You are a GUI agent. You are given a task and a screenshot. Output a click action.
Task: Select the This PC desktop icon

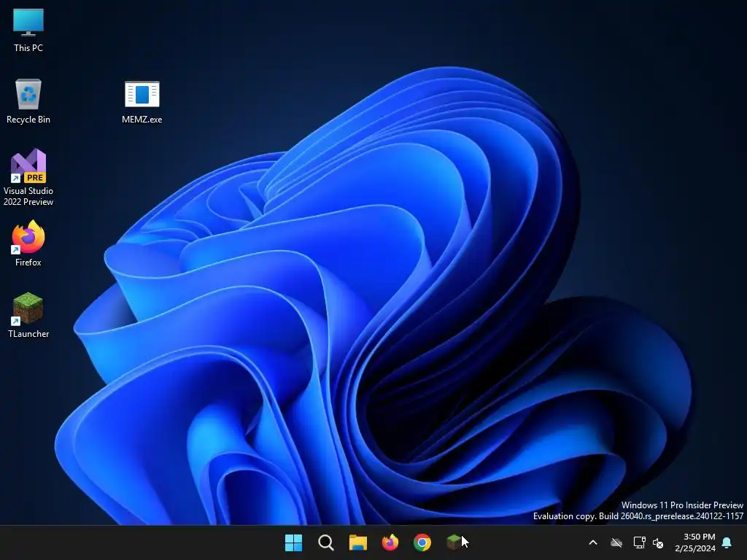pyautogui.click(x=28, y=30)
